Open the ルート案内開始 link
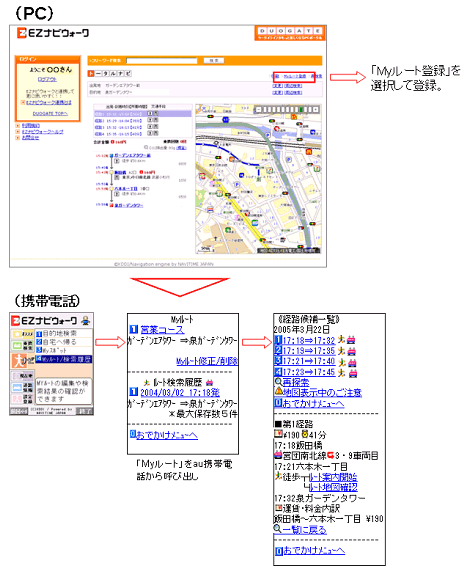This screenshot has height=570, width=470. point(333,477)
